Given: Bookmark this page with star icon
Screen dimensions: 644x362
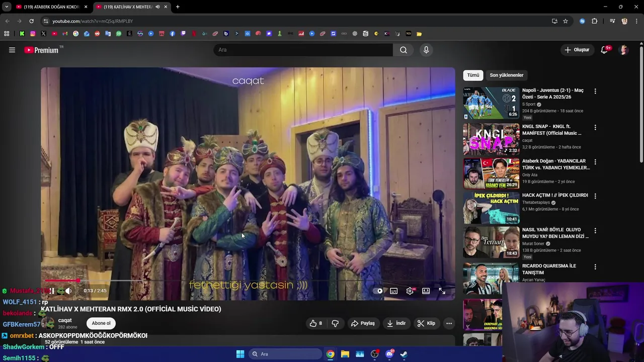Looking at the screenshot, I should pyautogui.click(x=566, y=21).
